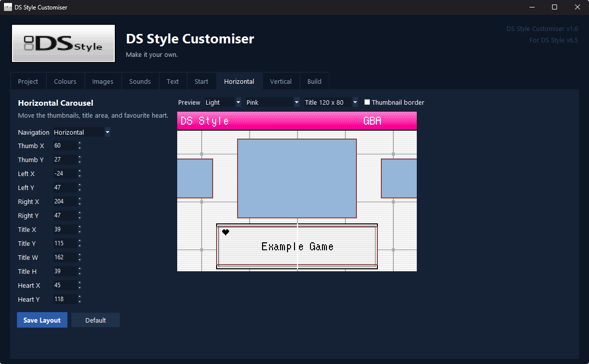Screen dimensions: 589x364
Task: Click the Default button
Action: tap(95, 320)
